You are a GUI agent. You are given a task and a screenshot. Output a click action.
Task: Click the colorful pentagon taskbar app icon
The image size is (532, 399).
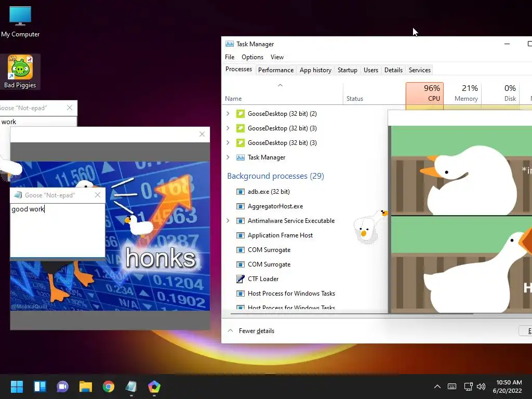154,387
